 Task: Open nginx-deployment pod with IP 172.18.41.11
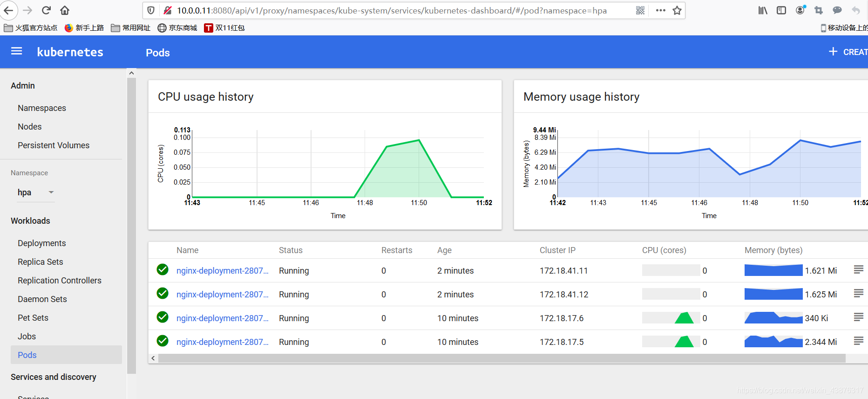(x=223, y=271)
